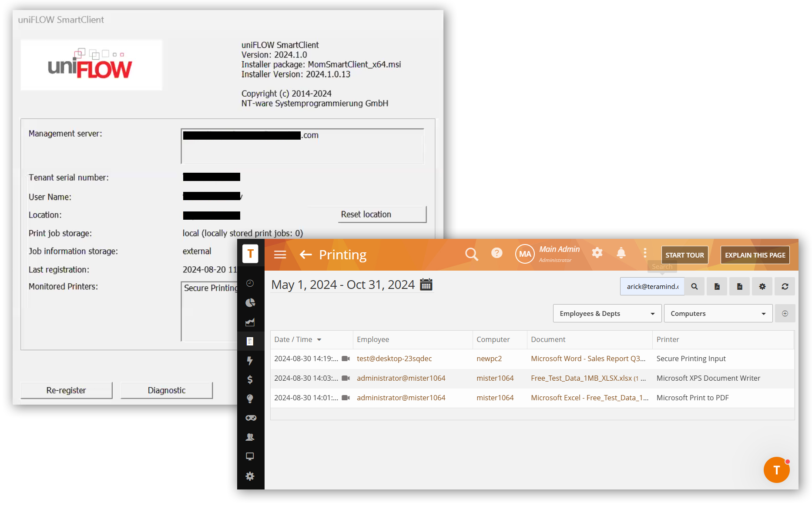
Task: Open employee link test@desktop-23sqdec
Action: pyautogui.click(x=394, y=359)
